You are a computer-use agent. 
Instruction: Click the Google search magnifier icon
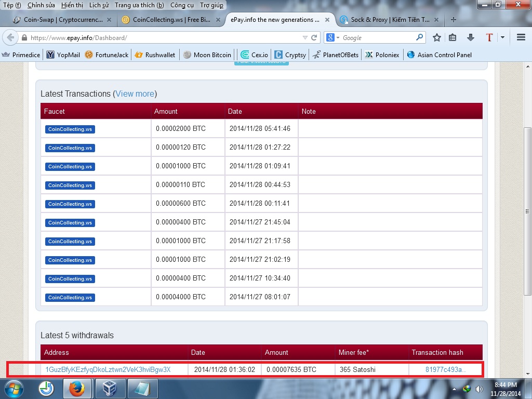420,37
